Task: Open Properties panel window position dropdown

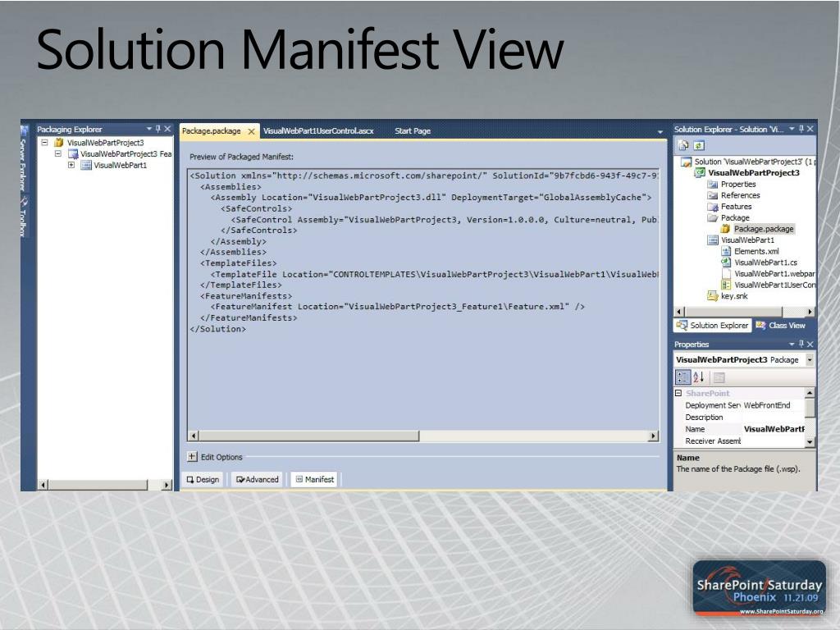Action: 792,344
